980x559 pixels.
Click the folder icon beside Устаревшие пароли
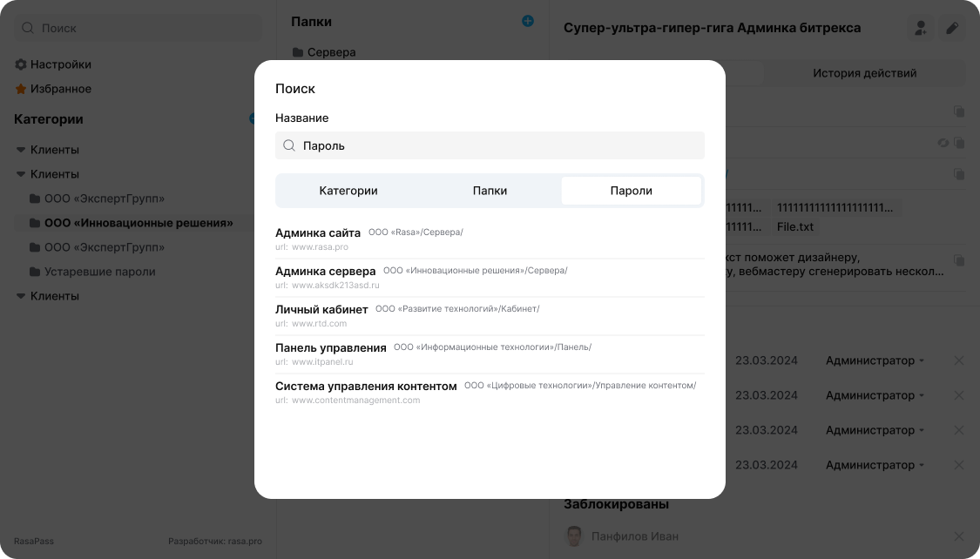pos(35,272)
